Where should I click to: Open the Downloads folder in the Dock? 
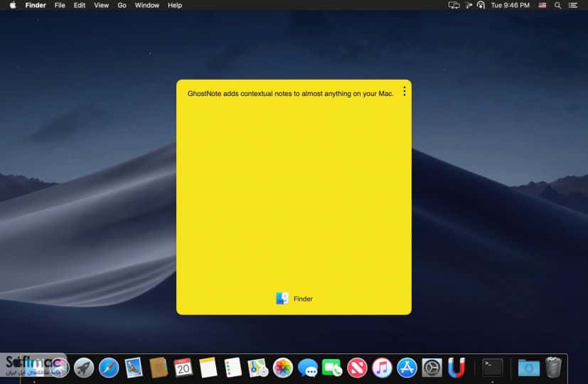(529, 368)
